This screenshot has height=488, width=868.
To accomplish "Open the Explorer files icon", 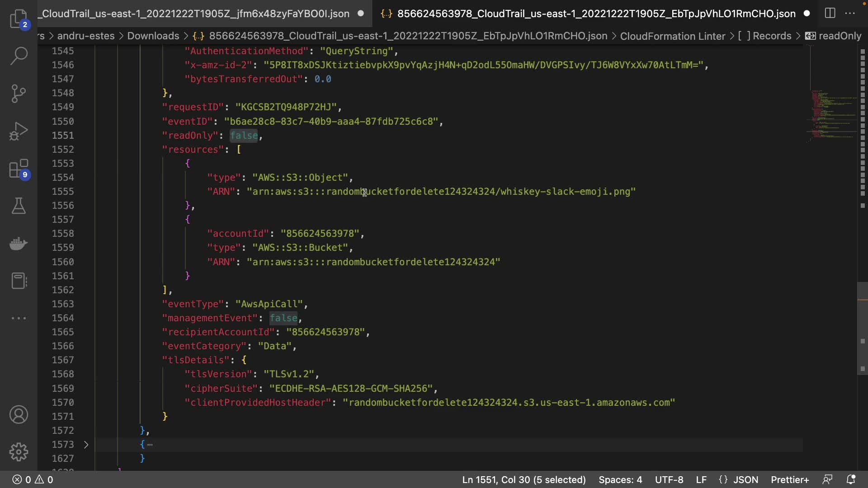I will [19, 19].
